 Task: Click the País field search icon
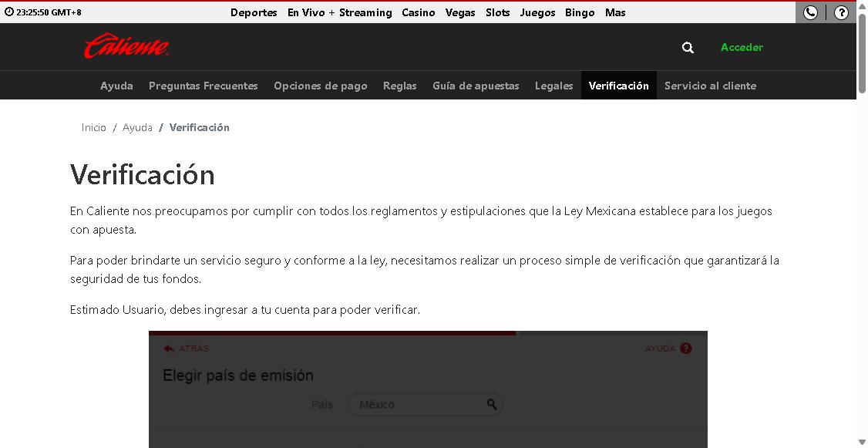click(x=492, y=404)
